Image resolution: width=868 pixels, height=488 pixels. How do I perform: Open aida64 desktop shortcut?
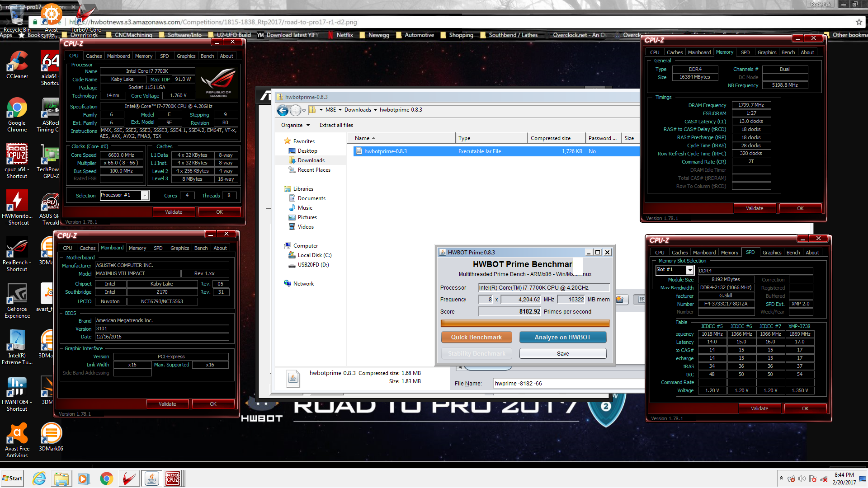click(x=50, y=68)
